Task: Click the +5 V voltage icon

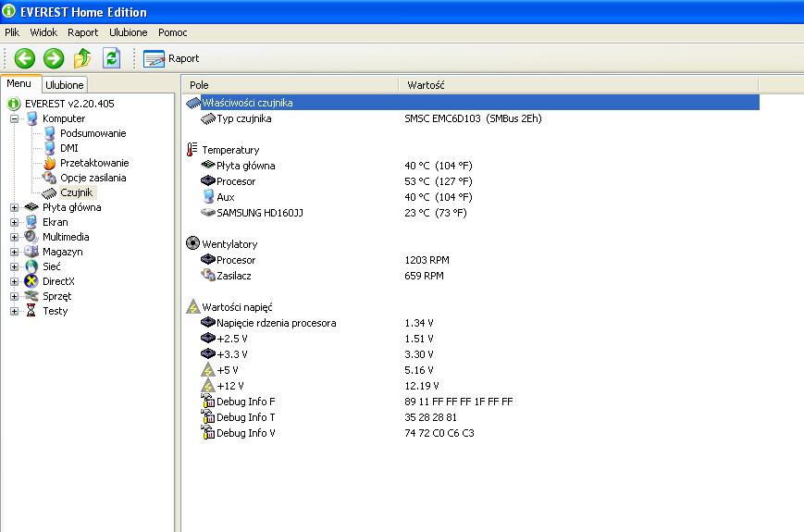Action: (207, 369)
